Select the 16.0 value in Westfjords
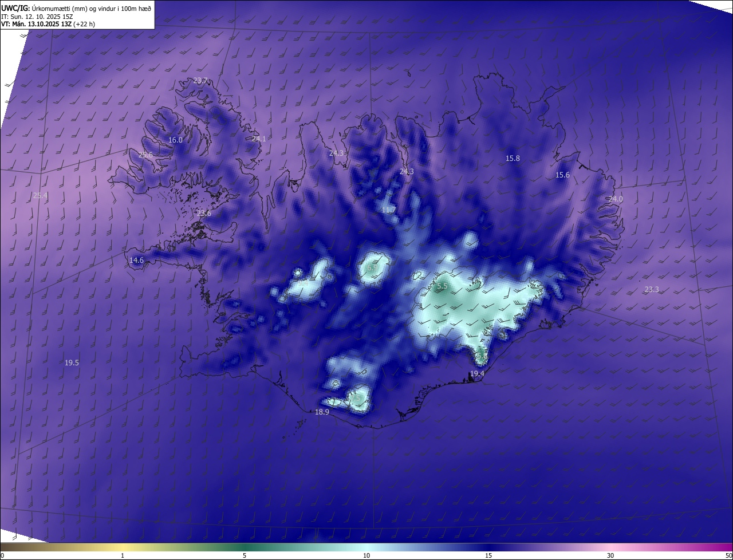This screenshot has height=560, width=733. click(175, 140)
